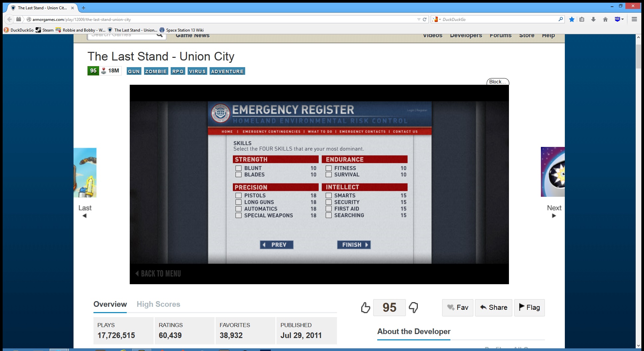
Task: Click the FINISH button in the game
Action: pyautogui.click(x=354, y=245)
